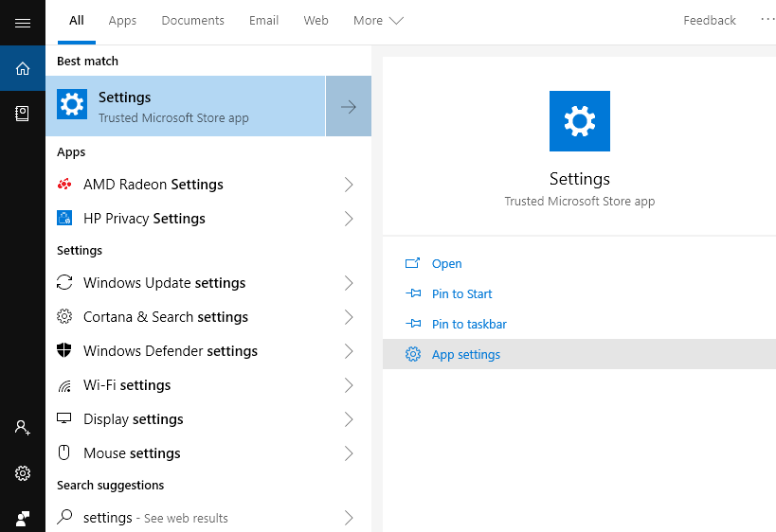
Task: Click the hamburger menu icon
Action: click(x=23, y=23)
